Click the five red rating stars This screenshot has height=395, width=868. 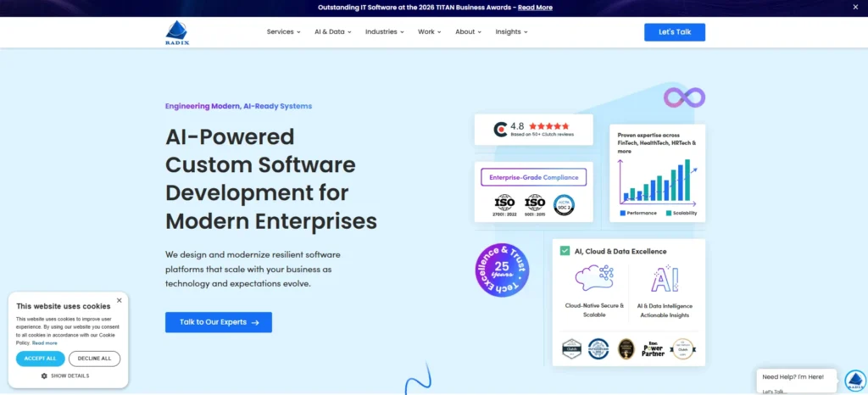point(548,126)
